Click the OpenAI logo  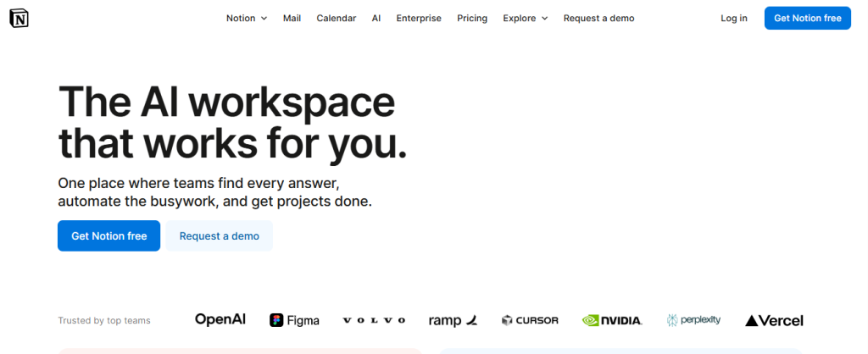click(220, 319)
